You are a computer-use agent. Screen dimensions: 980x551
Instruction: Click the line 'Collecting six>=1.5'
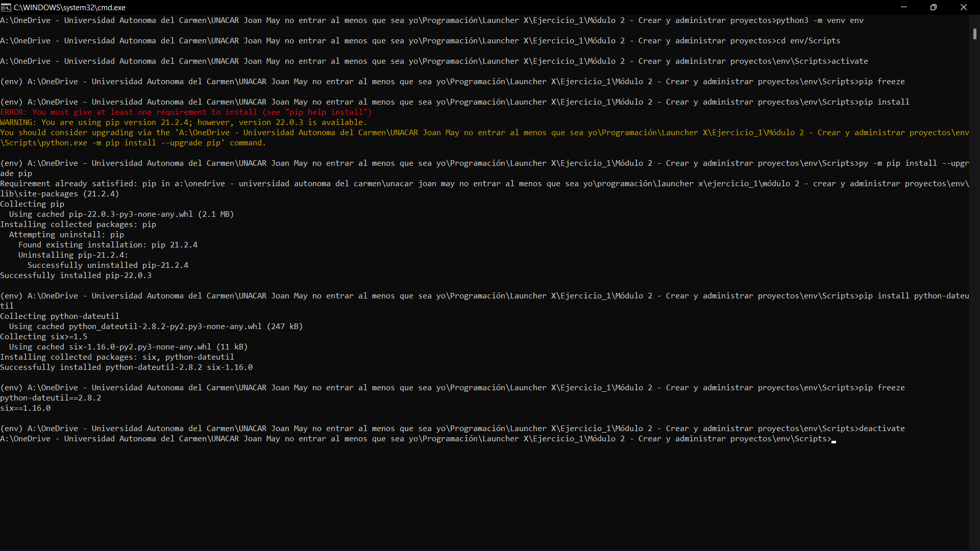44,337
